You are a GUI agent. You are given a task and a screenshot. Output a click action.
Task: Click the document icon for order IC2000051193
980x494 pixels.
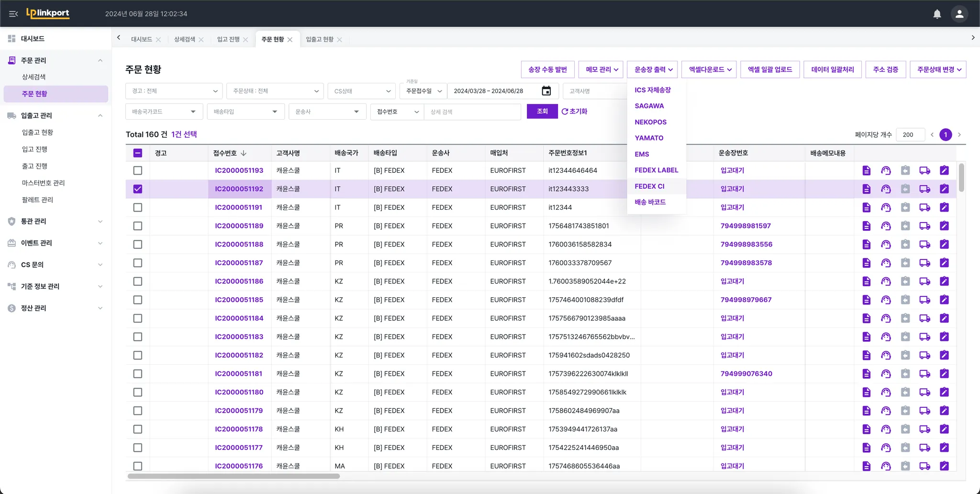(x=866, y=170)
